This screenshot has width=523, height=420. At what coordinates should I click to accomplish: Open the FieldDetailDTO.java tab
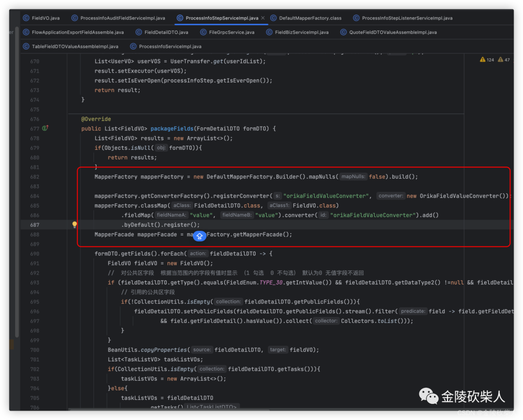[x=162, y=32]
